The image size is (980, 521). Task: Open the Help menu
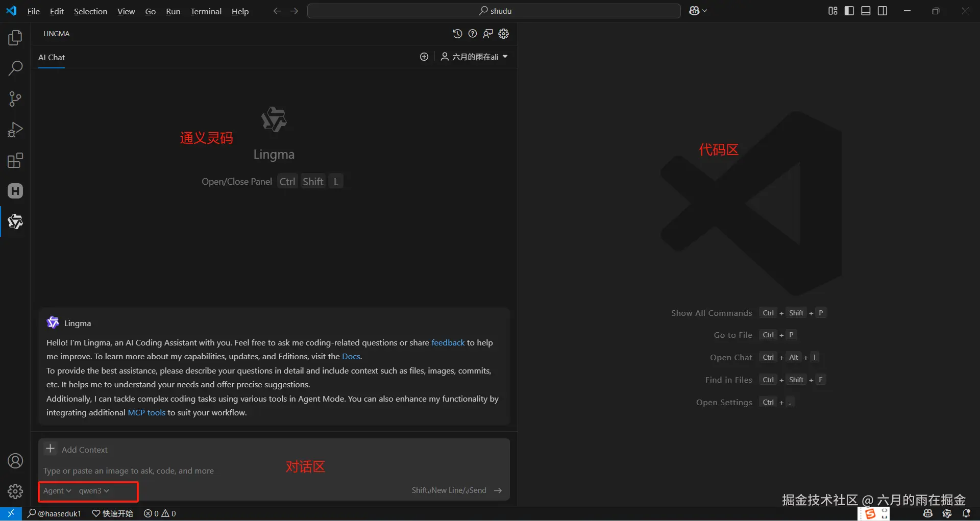pyautogui.click(x=240, y=11)
